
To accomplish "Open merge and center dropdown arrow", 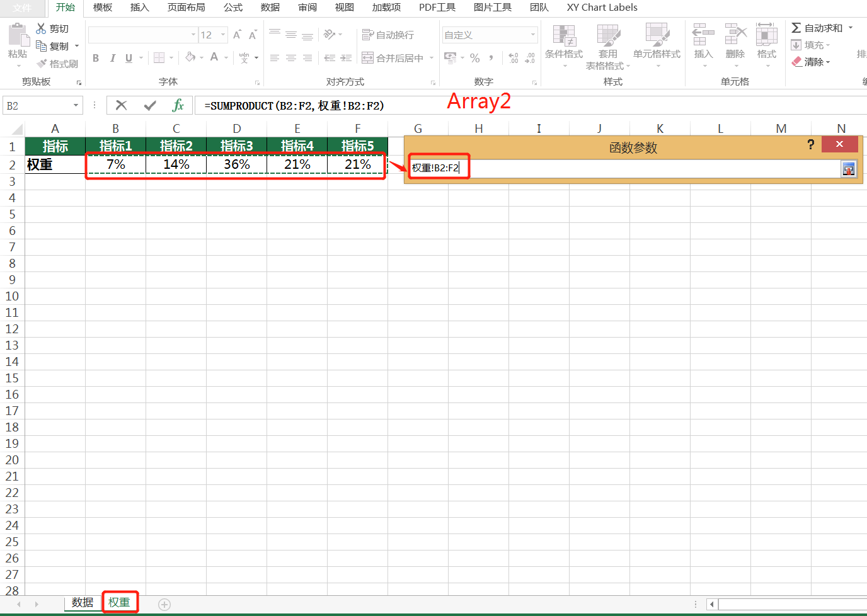I will pos(432,58).
